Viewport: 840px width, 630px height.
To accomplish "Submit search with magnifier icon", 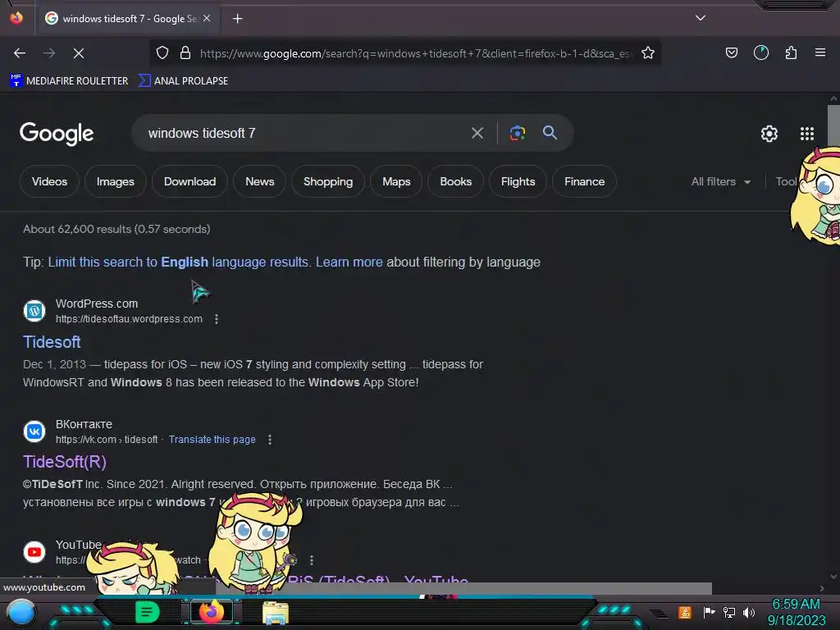I will 550,132.
